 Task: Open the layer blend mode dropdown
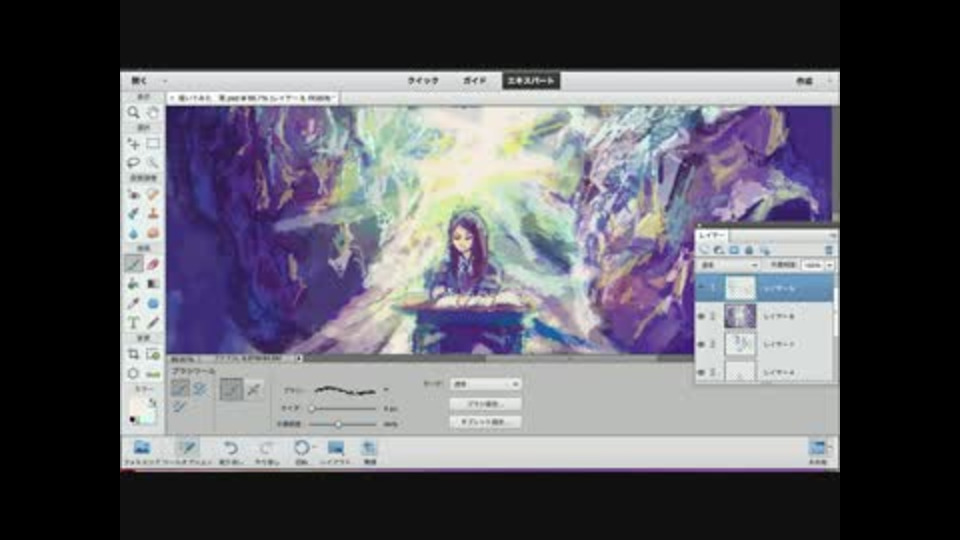(x=729, y=265)
